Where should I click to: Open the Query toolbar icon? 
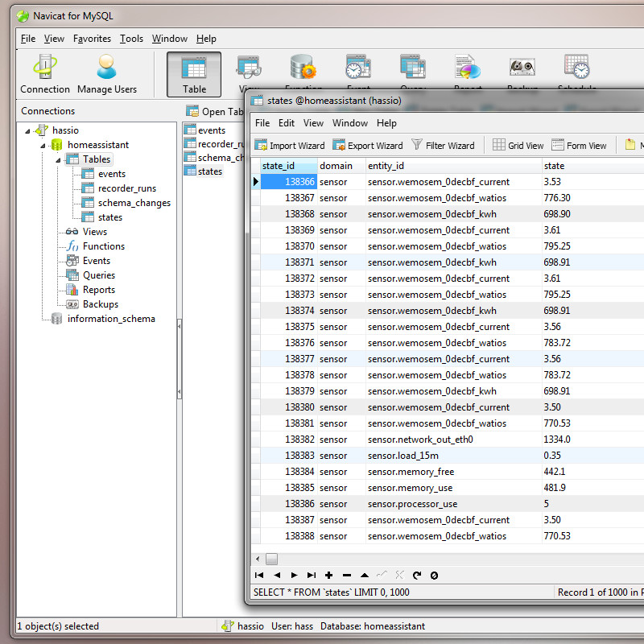click(413, 72)
